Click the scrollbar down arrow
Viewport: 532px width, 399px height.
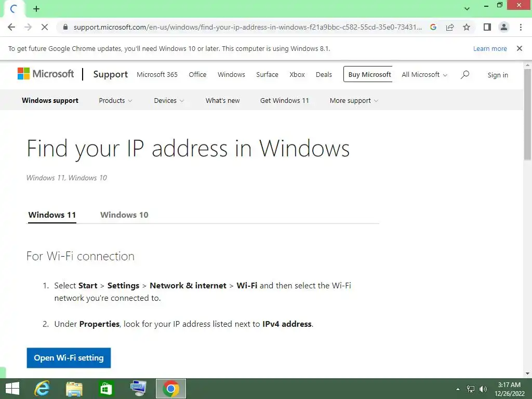click(527, 374)
